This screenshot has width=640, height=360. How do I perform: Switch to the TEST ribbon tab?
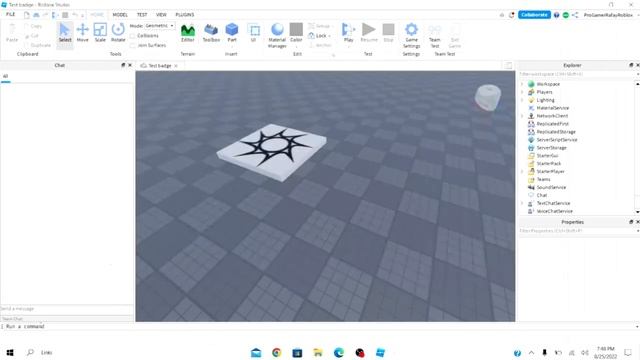coord(142,15)
